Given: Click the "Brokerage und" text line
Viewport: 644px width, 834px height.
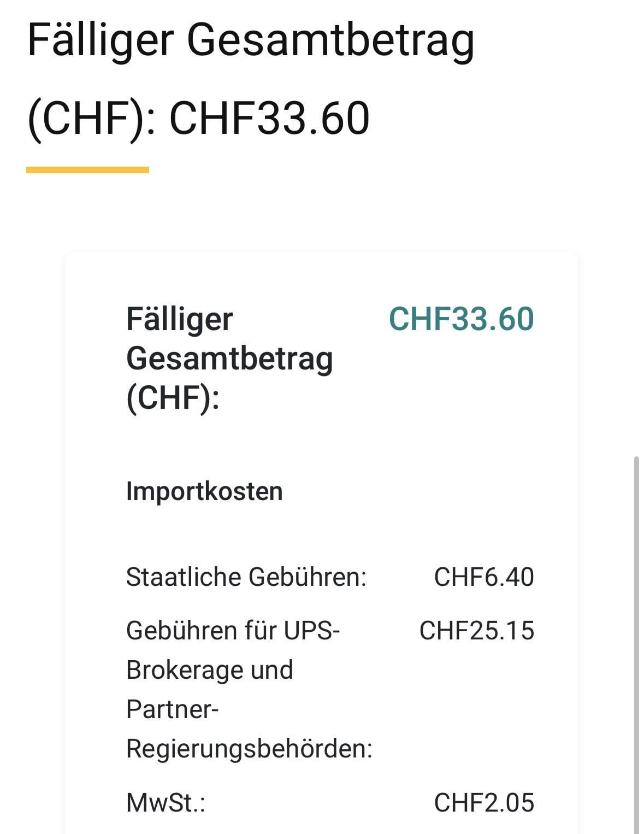Looking at the screenshot, I should 210,670.
